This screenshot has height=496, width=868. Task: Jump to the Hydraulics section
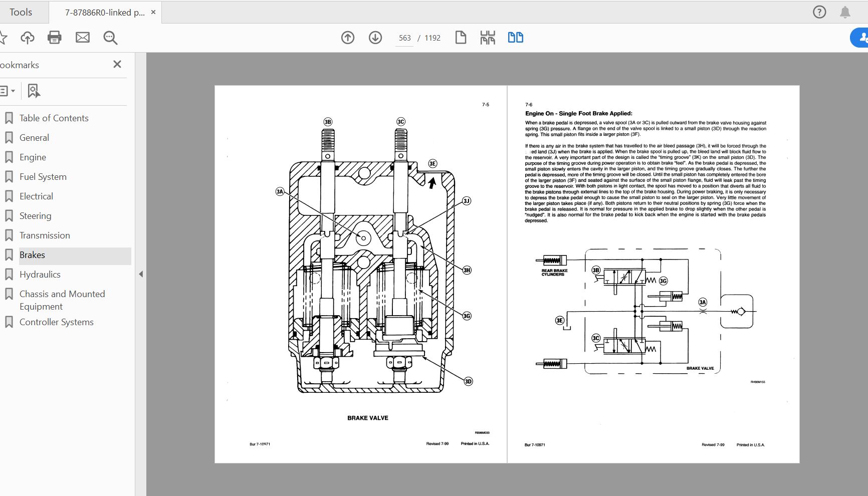40,274
